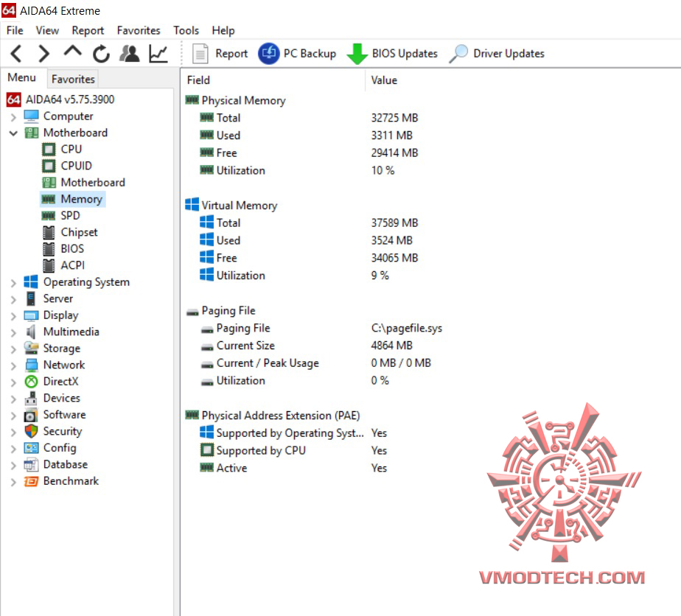The width and height of the screenshot is (681, 616).
Task: Expand the Computer tree branch
Action: point(12,116)
